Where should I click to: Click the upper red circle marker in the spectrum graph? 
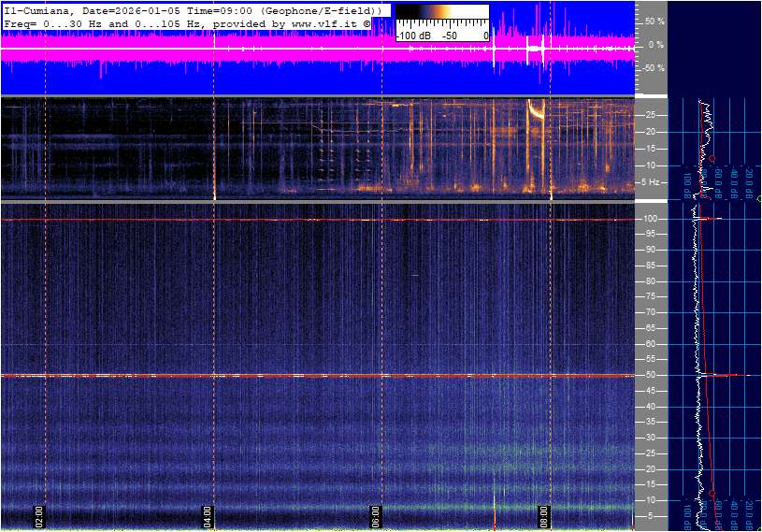pyautogui.click(x=712, y=159)
